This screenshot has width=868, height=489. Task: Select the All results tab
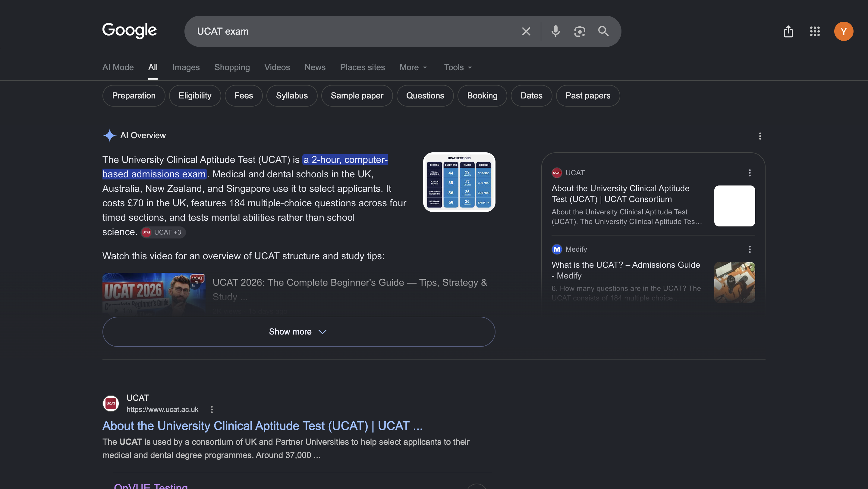[x=153, y=67]
